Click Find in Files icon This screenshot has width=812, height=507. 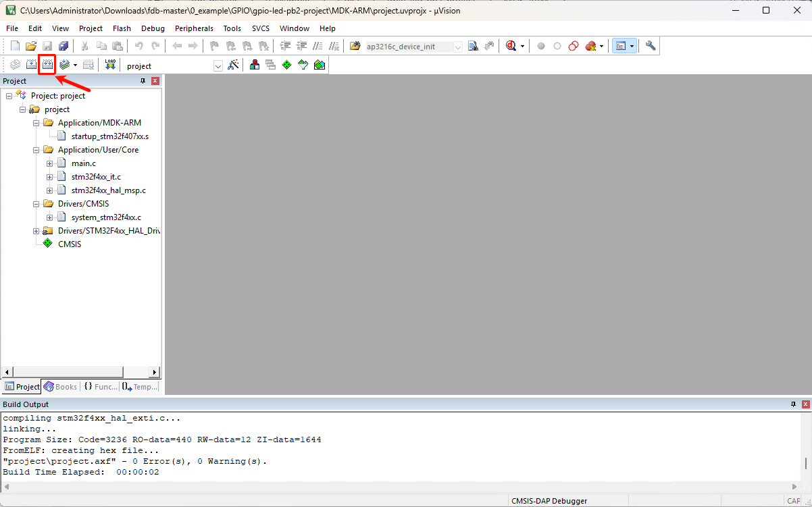coord(356,46)
